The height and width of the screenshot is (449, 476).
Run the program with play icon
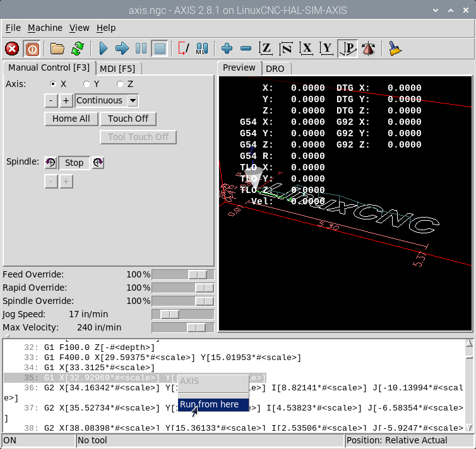(x=104, y=49)
